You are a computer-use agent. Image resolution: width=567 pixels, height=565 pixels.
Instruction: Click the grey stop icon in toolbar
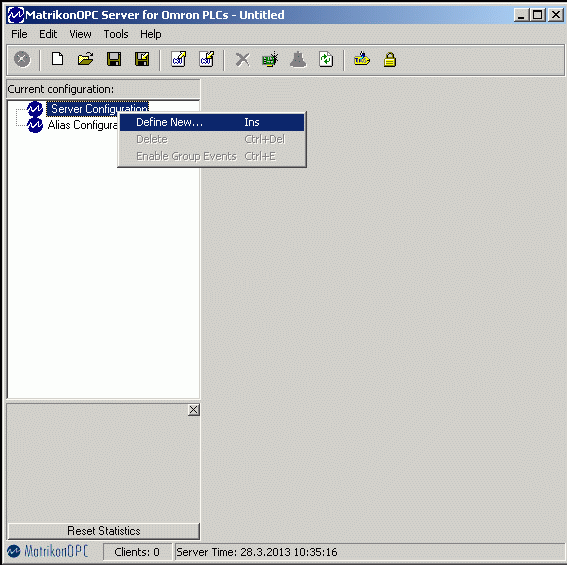tap(22, 59)
